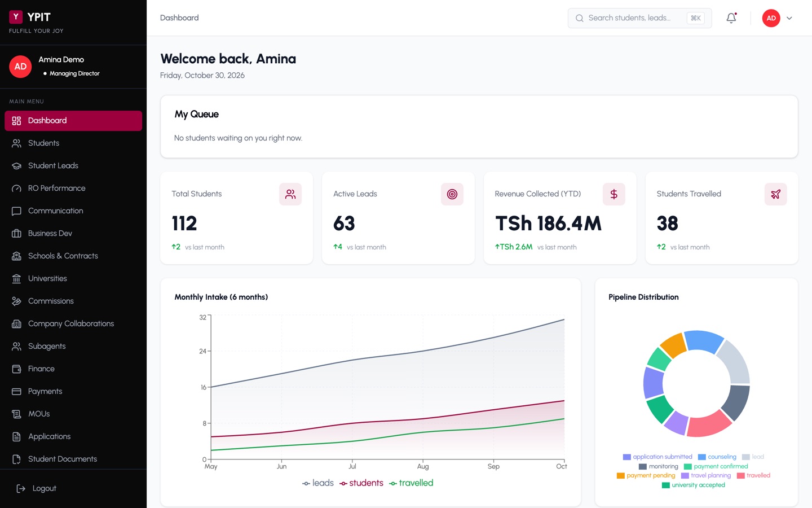Screen dimensions: 812x508
Task: Click the RO Performance gauge icon
Action: click(x=16, y=188)
